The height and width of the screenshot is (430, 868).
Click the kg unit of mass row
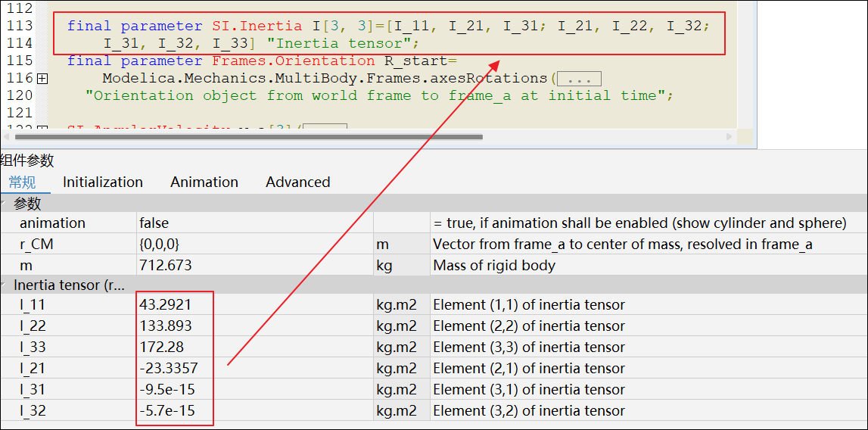click(384, 266)
